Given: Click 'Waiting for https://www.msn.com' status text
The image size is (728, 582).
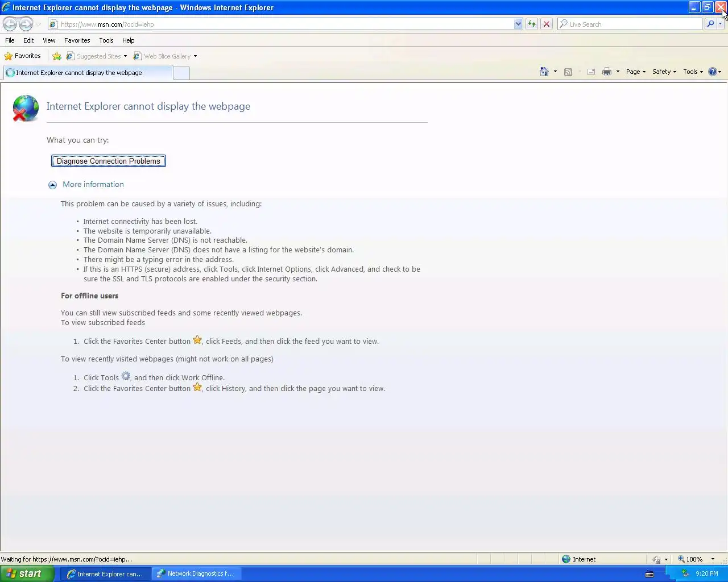Looking at the screenshot, I should click(x=67, y=559).
